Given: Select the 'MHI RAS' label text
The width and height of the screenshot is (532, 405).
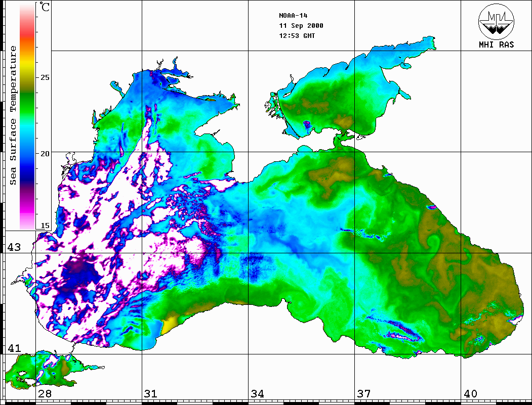Looking at the screenshot, I should click(x=497, y=44).
